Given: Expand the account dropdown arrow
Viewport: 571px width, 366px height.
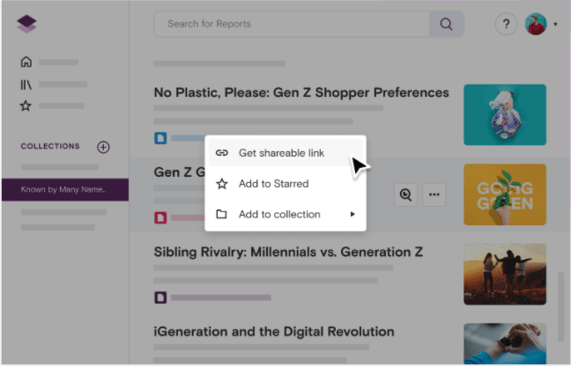Looking at the screenshot, I should [x=555, y=24].
